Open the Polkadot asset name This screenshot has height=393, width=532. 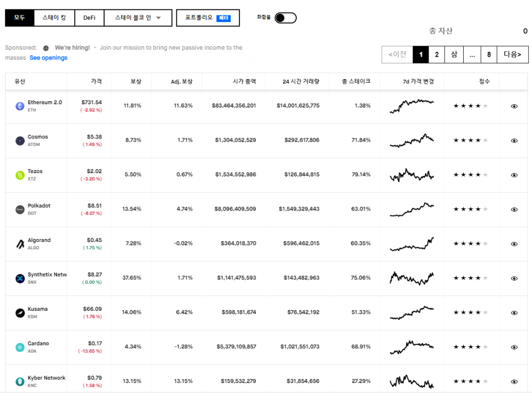pos(39,206)
